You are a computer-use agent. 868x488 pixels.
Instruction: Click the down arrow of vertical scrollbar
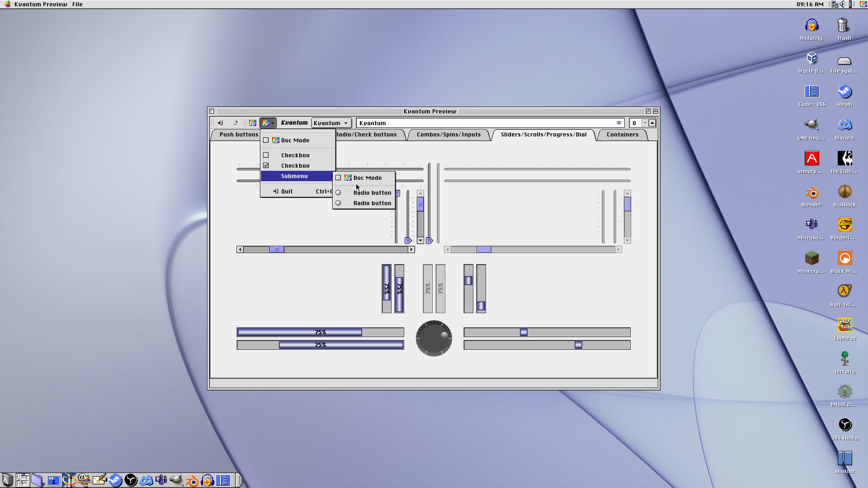pos(420,240)
